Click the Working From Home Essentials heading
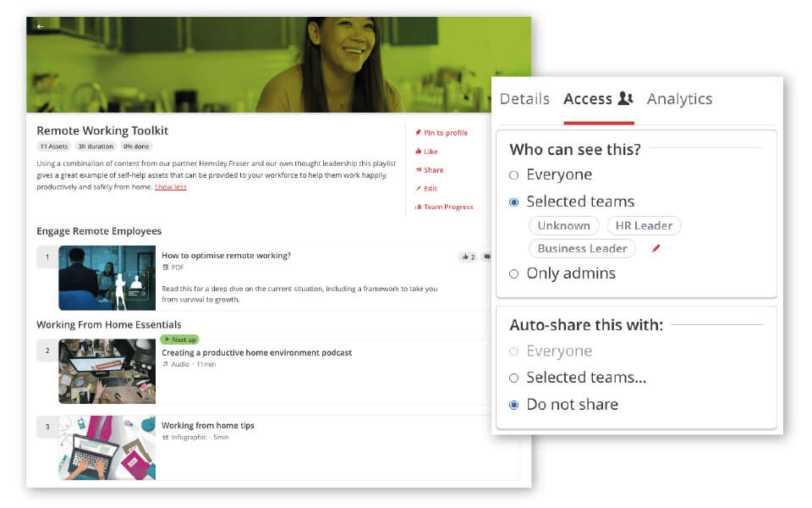812x508 pixels. [109, 325]
